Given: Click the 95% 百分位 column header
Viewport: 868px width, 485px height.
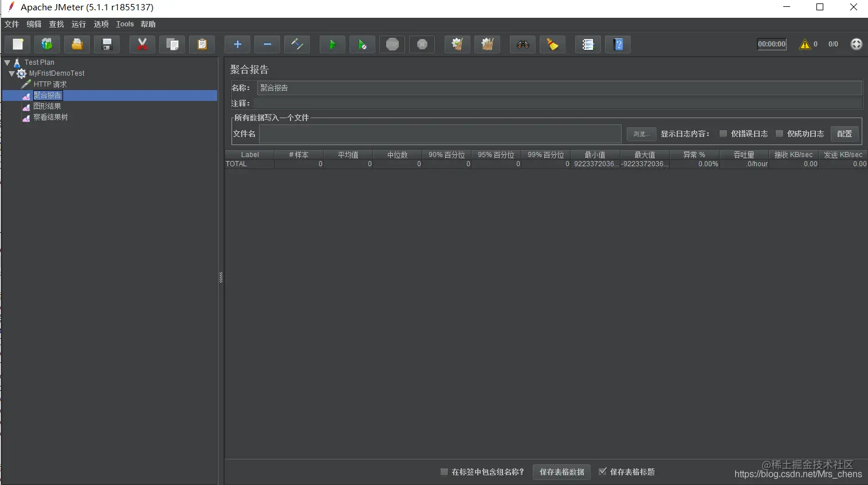Looking at the screenshot, I should click(496, 155).
